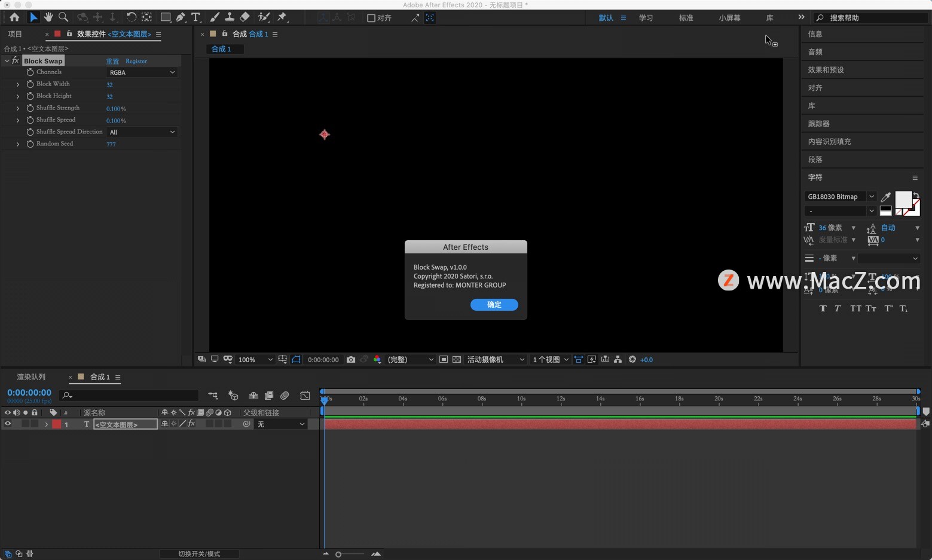
Task: Open parent 无 dropdown on layer 1
Action: pyautogui.click(x=281, y=424)
